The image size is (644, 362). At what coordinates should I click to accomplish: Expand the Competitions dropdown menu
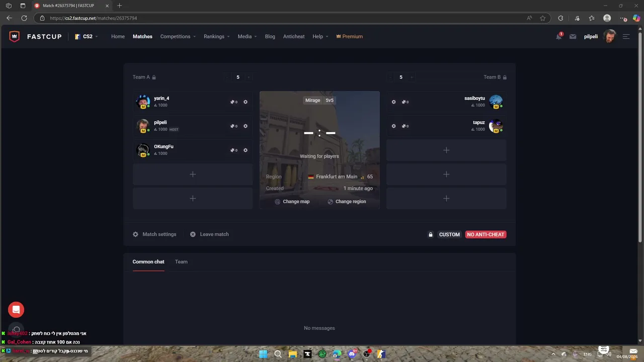[178, 37]
